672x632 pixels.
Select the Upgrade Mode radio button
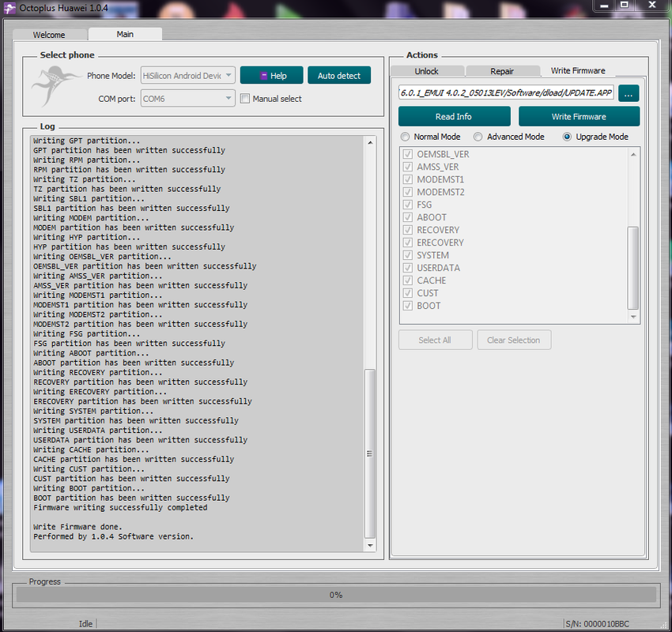(x=567, y=137)
